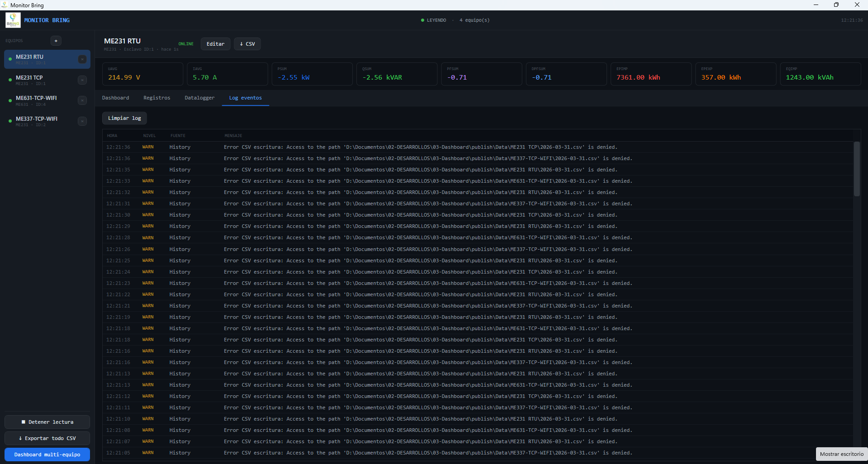
Task: Click the Mostrar escritorio button
Action: pos(841,454)
